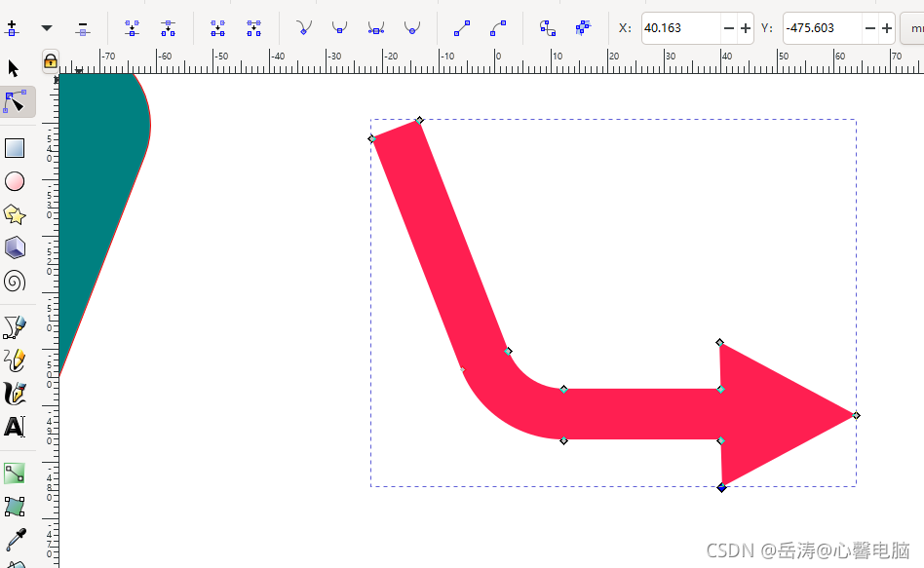
Task: Click the selected node at arrowhead bottom
Action: 722,487
